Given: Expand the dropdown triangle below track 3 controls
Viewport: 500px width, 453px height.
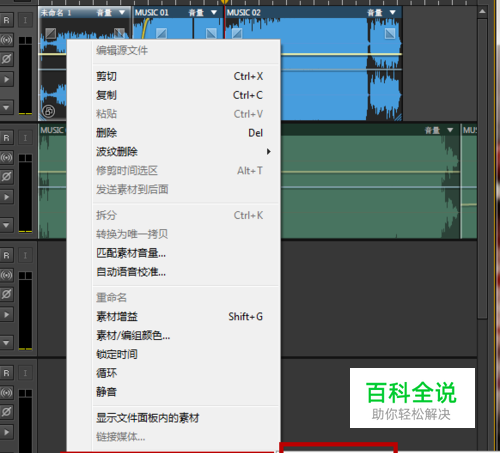Looking at the screenshot, I should (x=6, y=343).
